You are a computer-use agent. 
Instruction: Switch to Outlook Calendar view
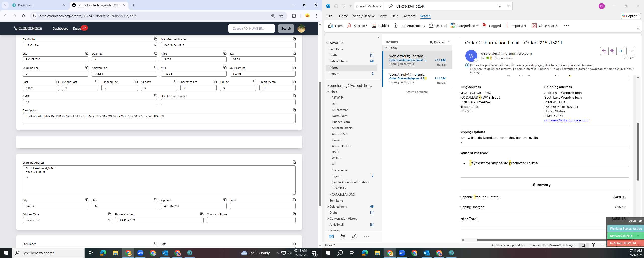[343, 237]
